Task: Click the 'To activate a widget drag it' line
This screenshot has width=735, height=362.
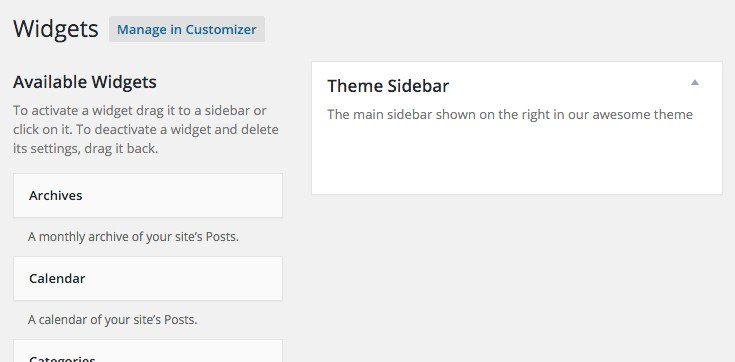Action: coord(140,111)
